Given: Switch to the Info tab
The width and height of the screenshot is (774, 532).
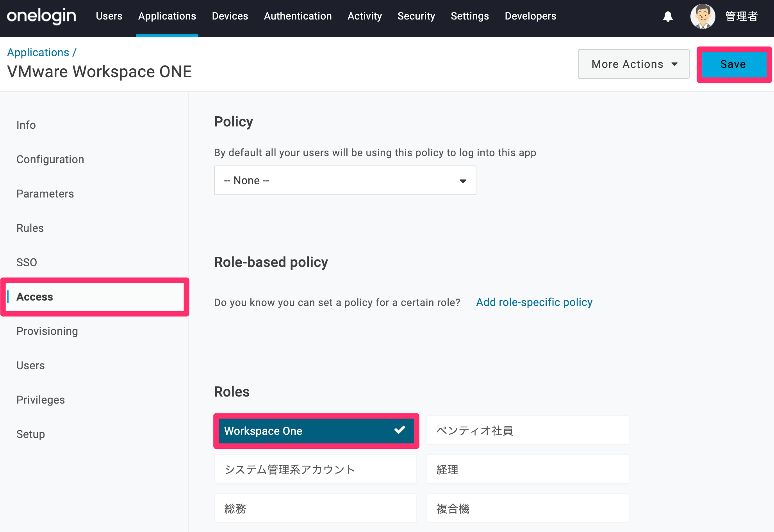Looking at the screenshot, I should point(26,125).
